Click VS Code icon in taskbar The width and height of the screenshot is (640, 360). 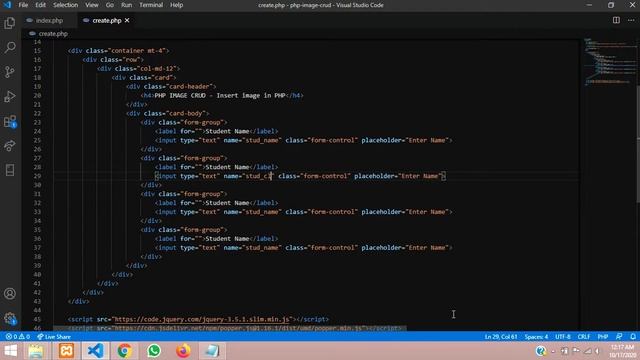coord(96,351)
